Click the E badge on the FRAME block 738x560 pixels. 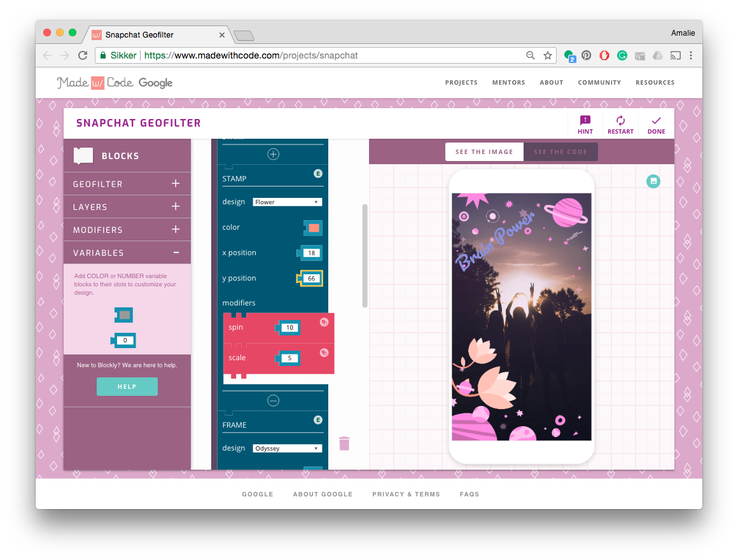pos(318,420)
